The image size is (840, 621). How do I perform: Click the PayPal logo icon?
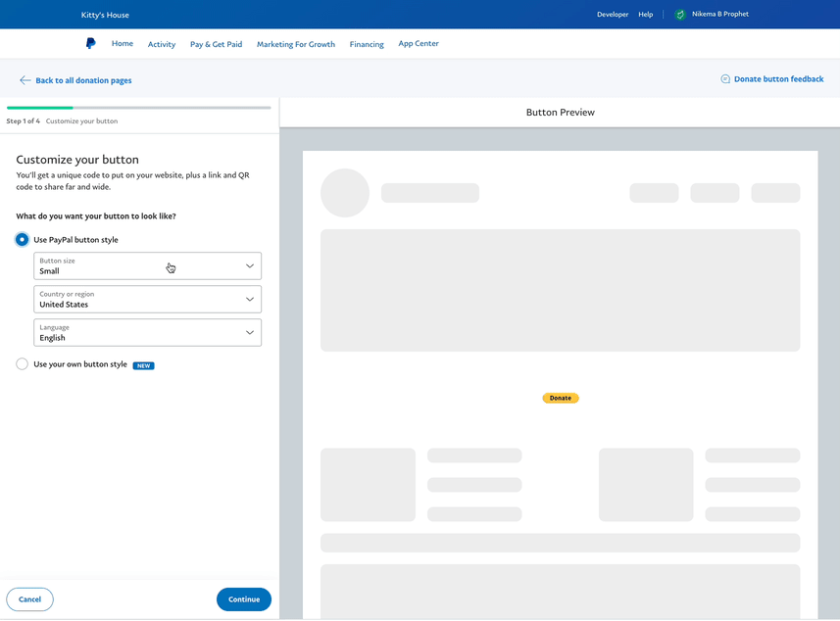[x=91, y=43]
